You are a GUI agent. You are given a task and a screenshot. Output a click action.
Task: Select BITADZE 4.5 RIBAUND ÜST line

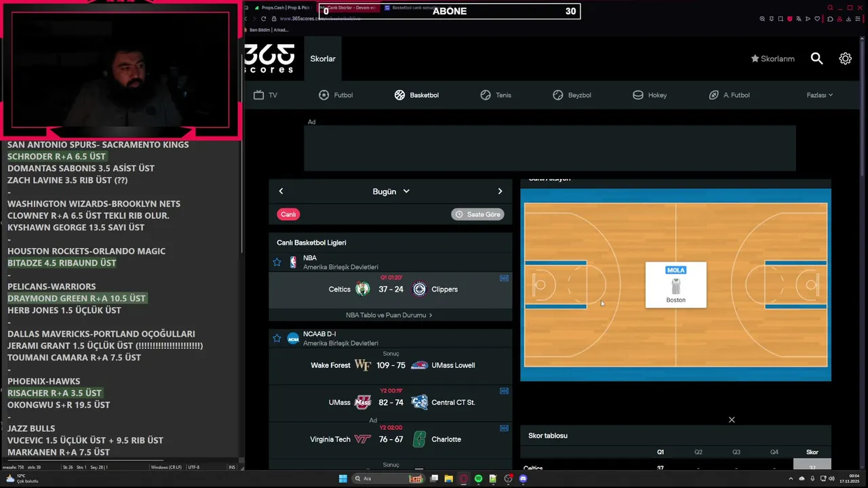coord(62,263)
